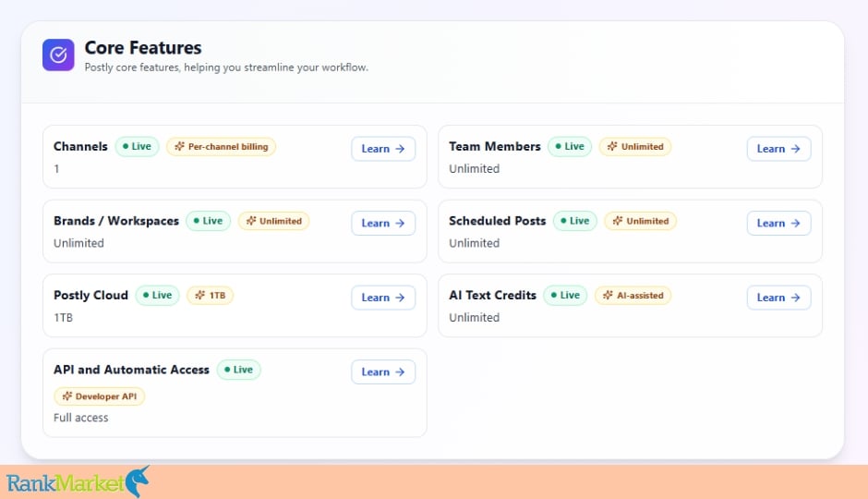Open Learn for Channels
868x499 pixels.
tap(383, 149)
